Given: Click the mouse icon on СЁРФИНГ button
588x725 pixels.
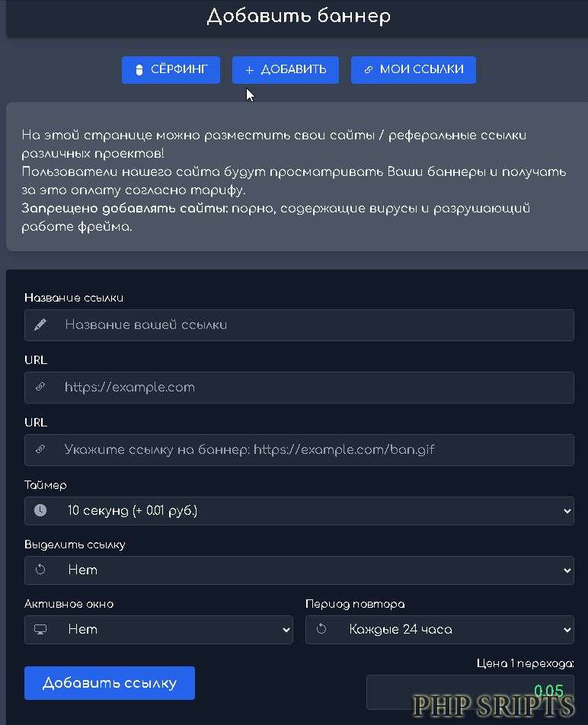Looking at the screenshot, I should [139, 70].
